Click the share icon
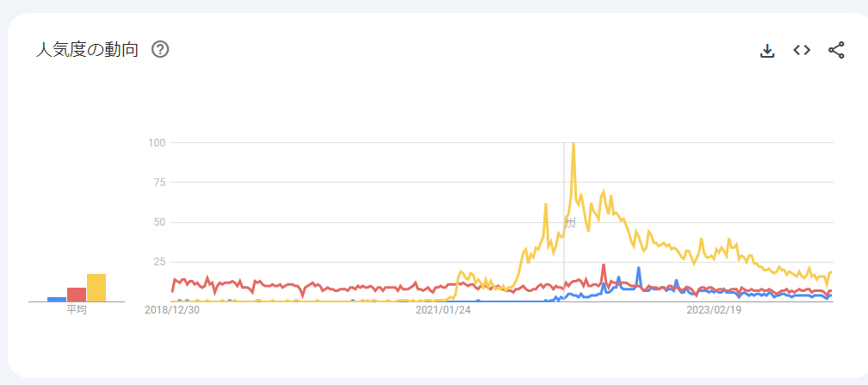The height and width of the screenshot is (385, 868). pyautogui.click(x=836, y=50)
